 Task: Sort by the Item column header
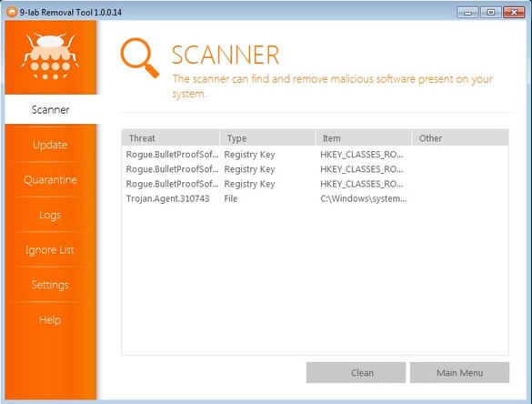[x=364, y=137]
